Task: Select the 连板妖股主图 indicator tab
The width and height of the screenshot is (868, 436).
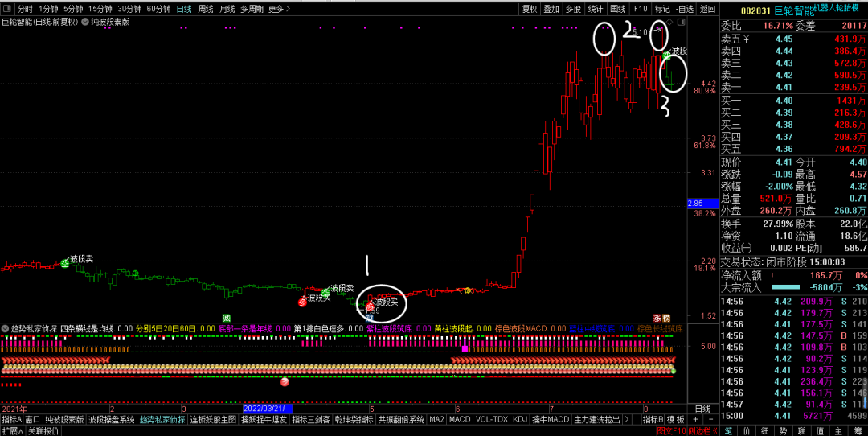Action: coord(213,419)
